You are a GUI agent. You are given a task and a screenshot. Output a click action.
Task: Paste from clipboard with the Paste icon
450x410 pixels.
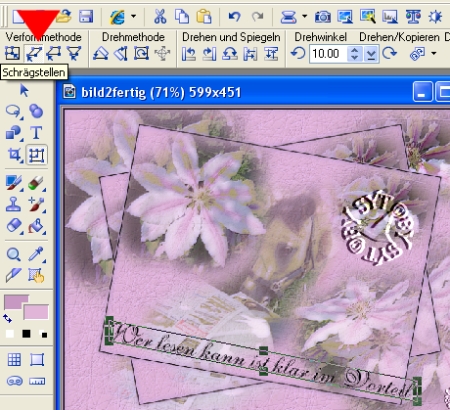point(204,16)
